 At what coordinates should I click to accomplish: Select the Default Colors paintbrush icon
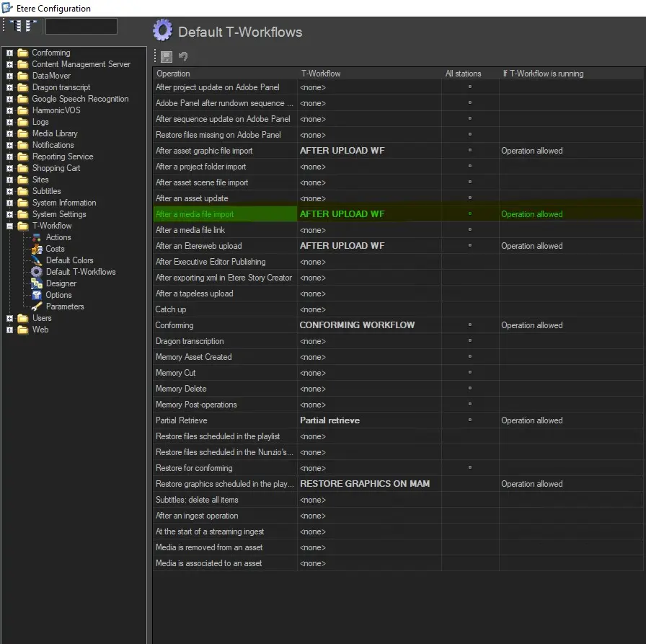37,260
